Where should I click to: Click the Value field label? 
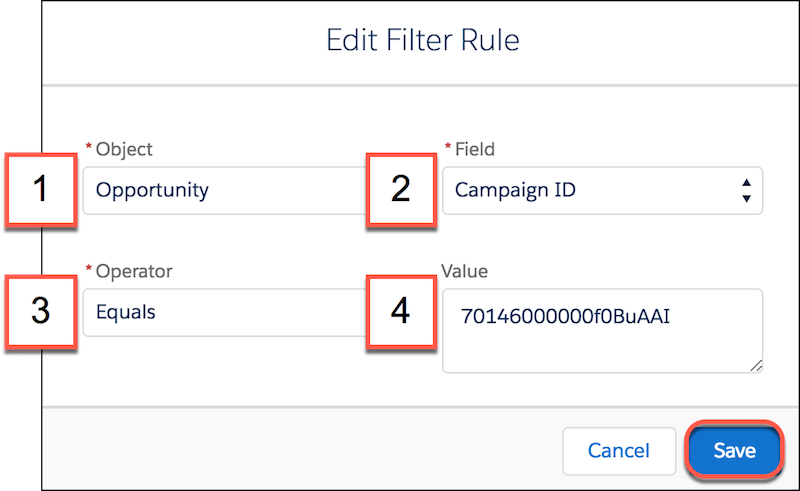point(464,271)
